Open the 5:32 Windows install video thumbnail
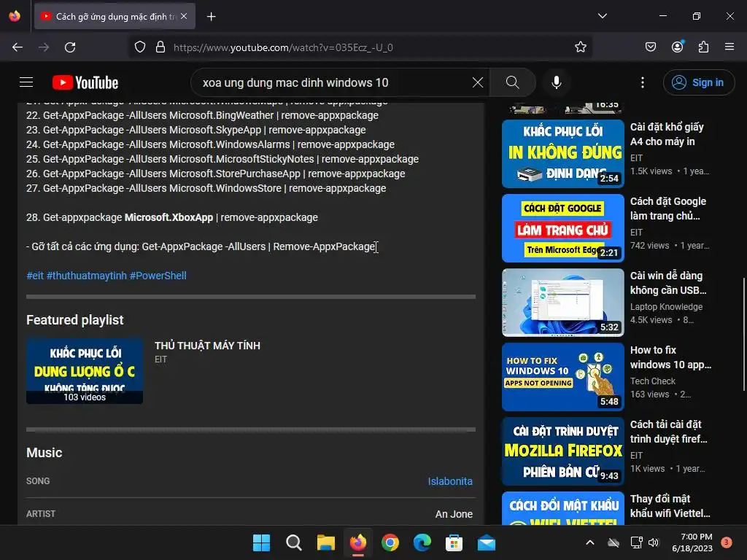Image resolution: width=747 pixels, height=560 pixels. 563,303
